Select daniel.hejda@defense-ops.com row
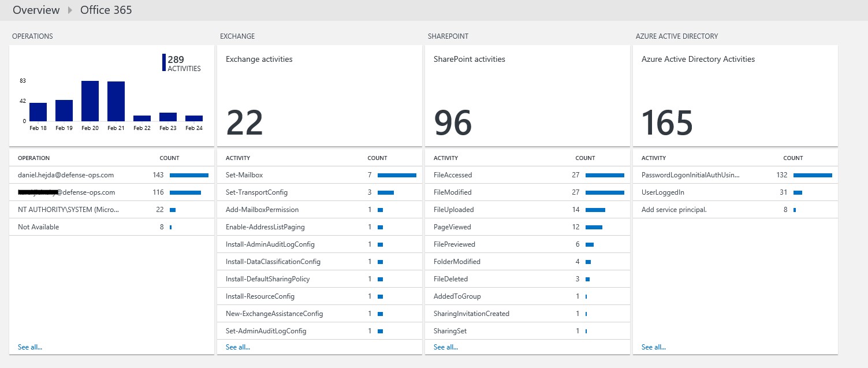The image size is (868, 368). point(111,175)
